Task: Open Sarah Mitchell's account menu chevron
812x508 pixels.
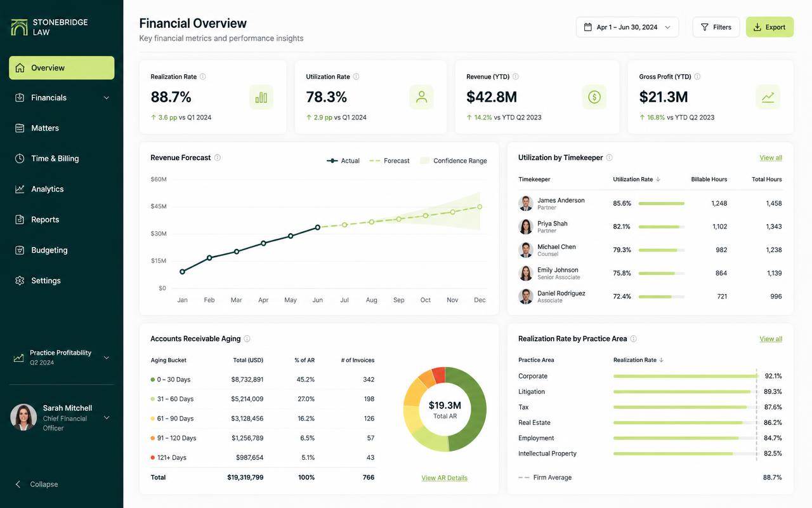Action: point(107,418)
